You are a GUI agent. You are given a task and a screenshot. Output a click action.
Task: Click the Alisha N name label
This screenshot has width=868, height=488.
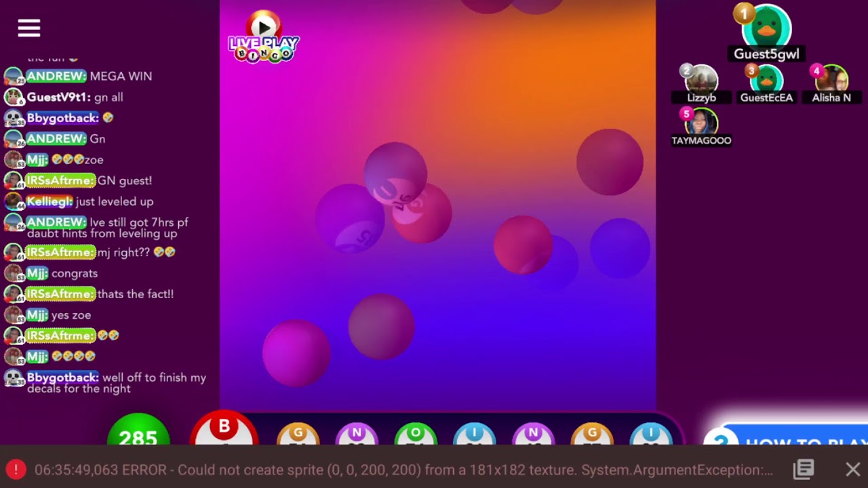point(831,98)
